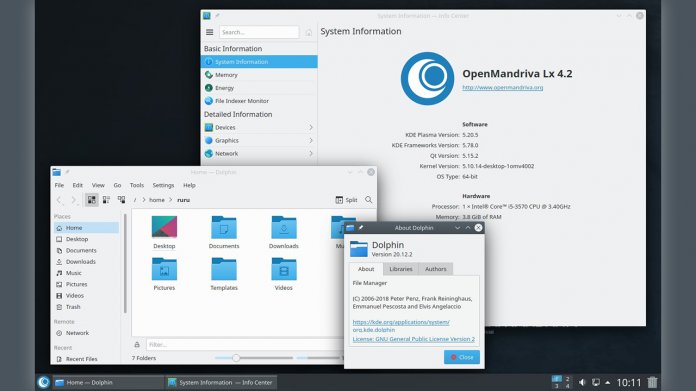Switch to the Libraries tab in About Dolphin
696x391 pixels.
click(x=401, y=269)
